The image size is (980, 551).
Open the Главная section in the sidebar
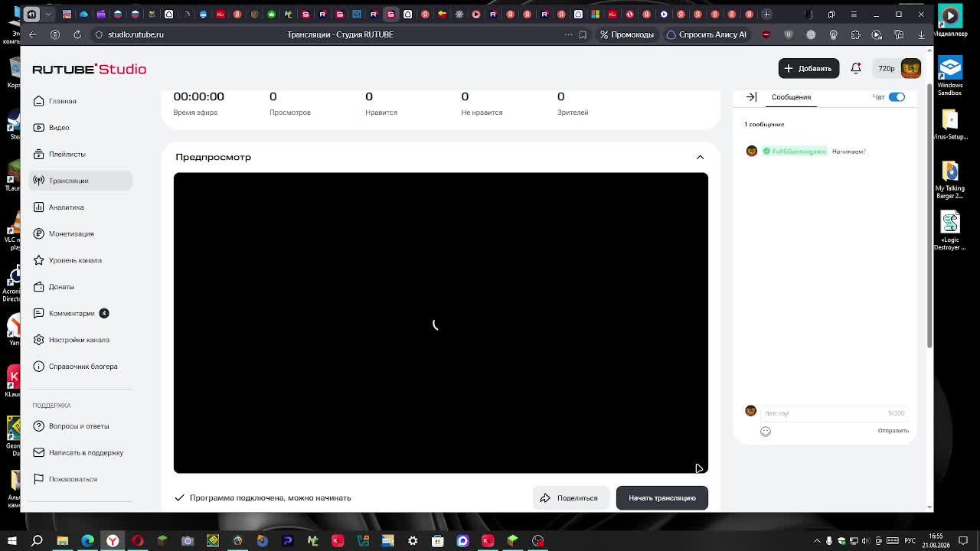tap(80, 101)
